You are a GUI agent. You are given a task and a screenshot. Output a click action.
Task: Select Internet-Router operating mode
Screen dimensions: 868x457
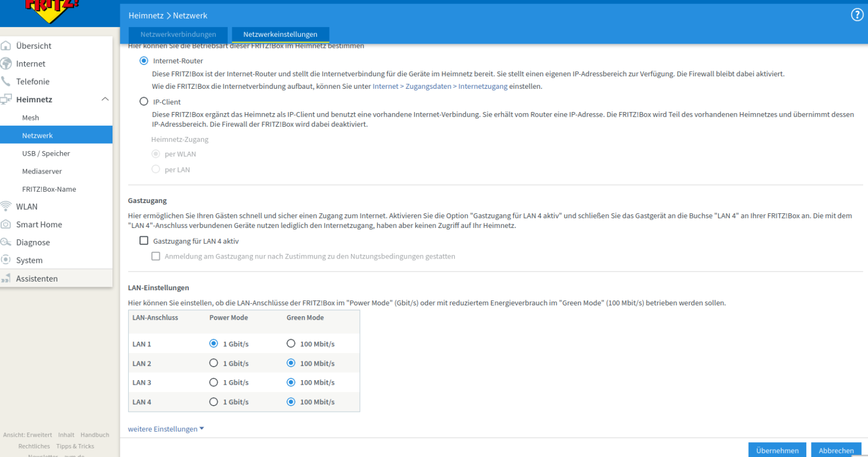(144, 61)
